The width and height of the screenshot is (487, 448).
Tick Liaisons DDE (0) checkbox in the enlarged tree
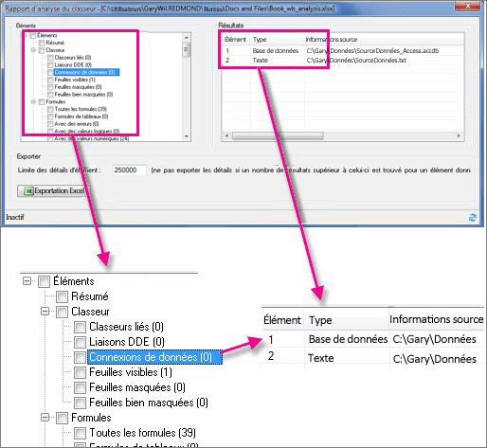tap(80, 342)
